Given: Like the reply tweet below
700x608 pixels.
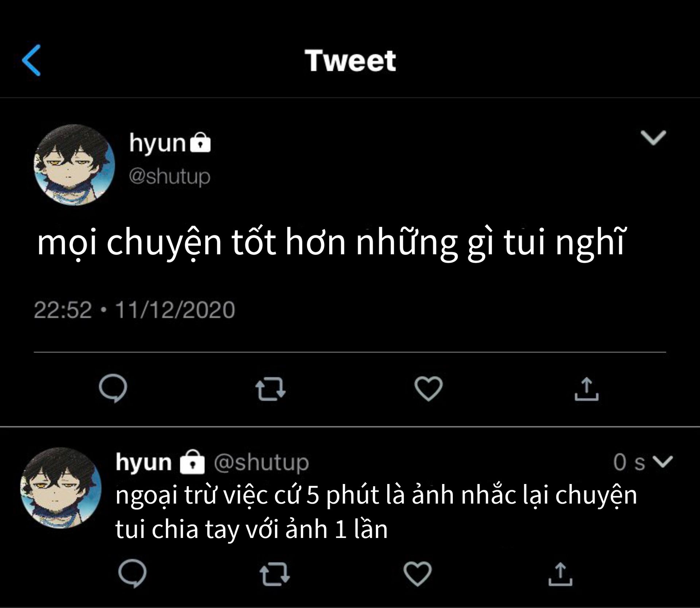Looking at the screenshot, I should point(417,574).
